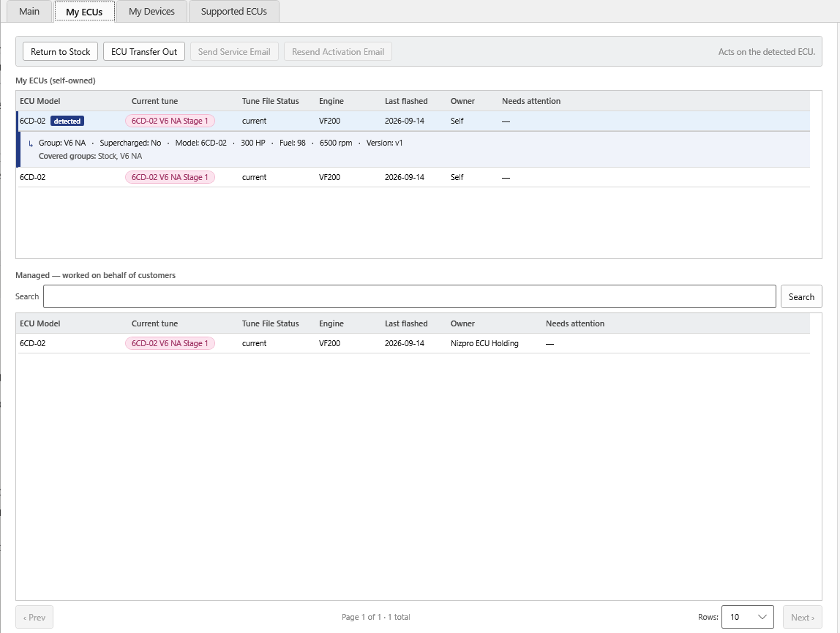Switch to the My Devices tab

click(151, 11)
